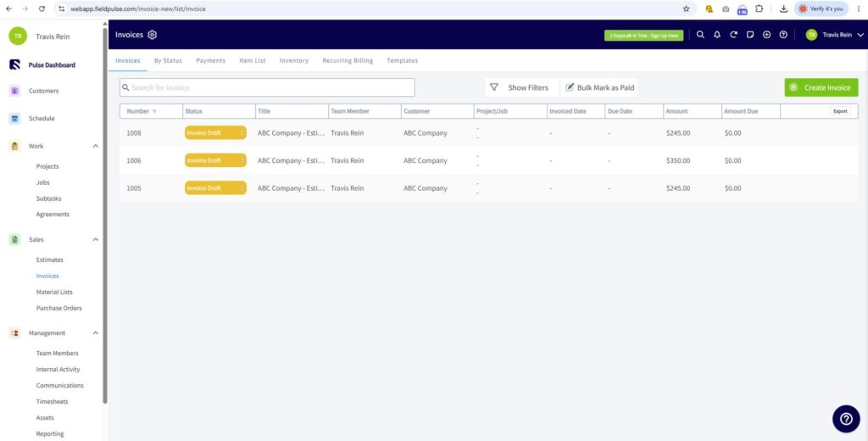The width and height of the screenshot is (868, 441).
Task: Click trial Sign Up Here banner
Action: click(644, 36)
